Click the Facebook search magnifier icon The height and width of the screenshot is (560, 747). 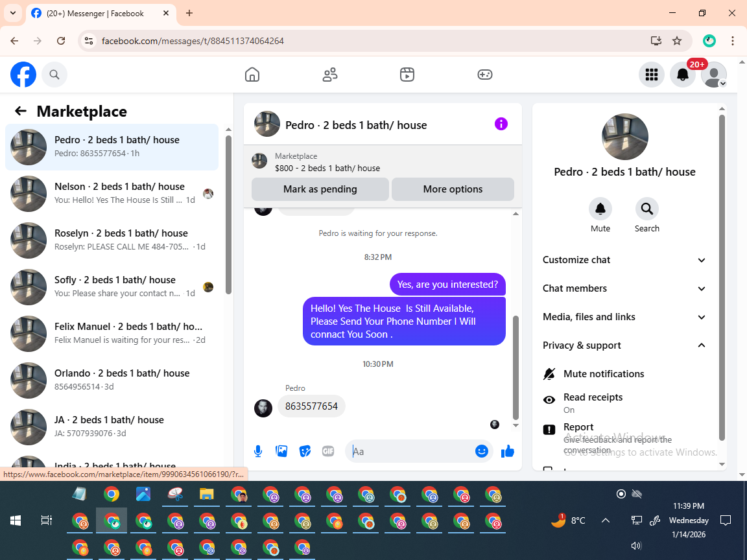tap(54, 75)
